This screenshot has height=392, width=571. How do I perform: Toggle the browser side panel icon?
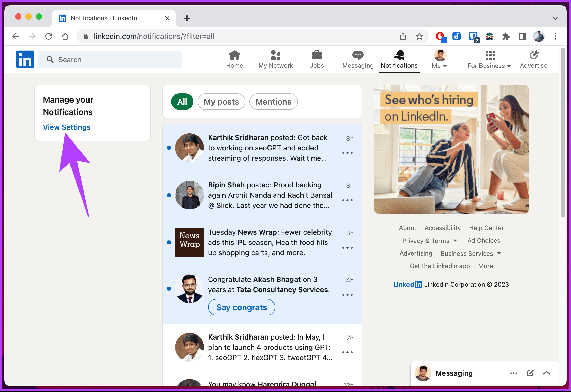[522, 36]
